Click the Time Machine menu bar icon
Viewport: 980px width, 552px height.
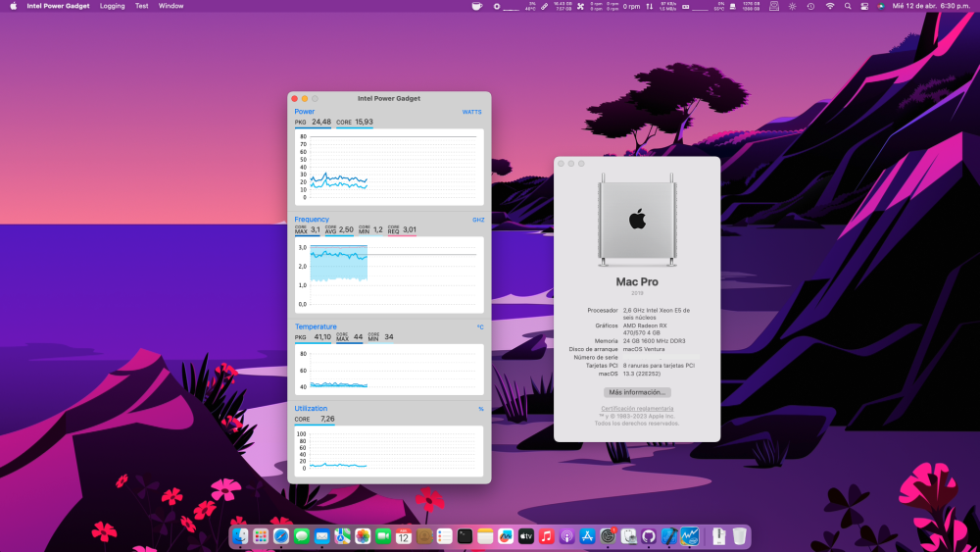coord(810,6)
